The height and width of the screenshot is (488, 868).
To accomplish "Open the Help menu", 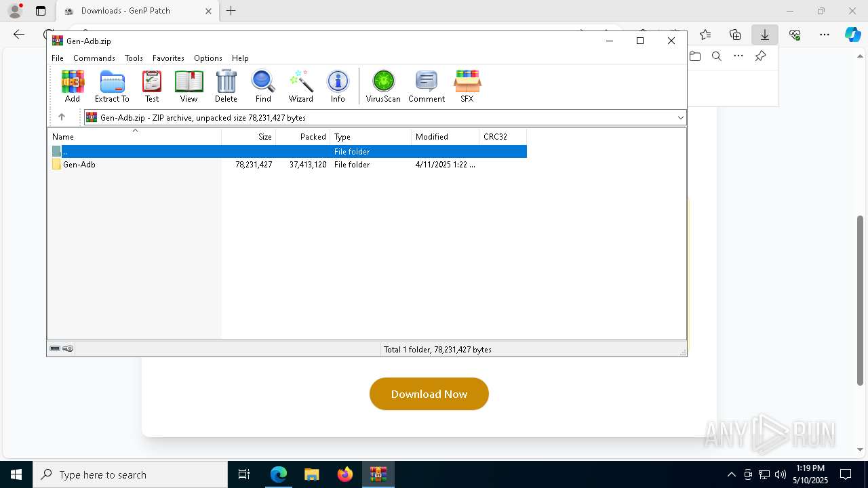I will point(240,58).
